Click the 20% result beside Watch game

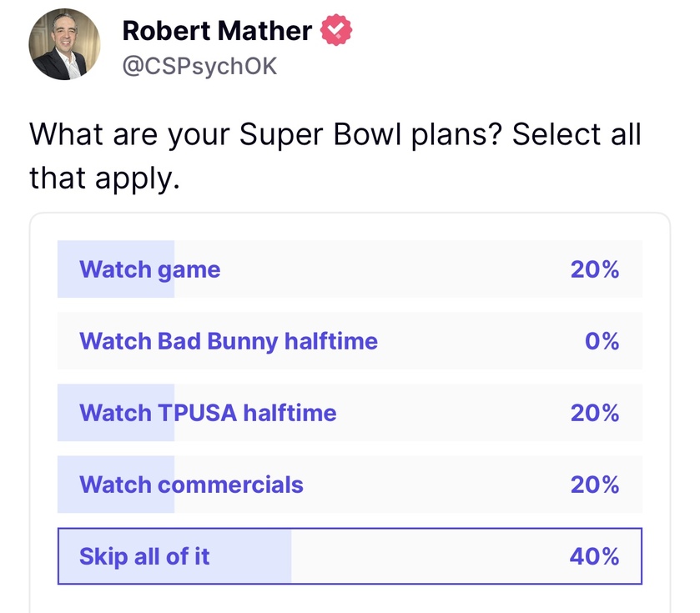(594, 269)
